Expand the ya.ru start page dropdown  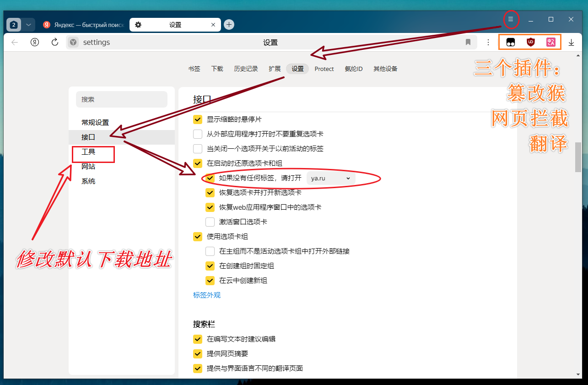[x=330, y=178]
